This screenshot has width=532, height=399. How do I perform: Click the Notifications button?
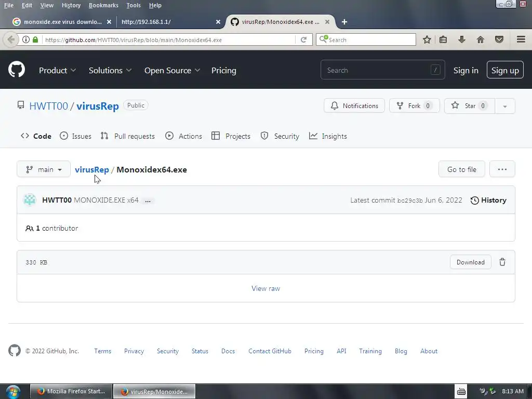click(354, 106)
